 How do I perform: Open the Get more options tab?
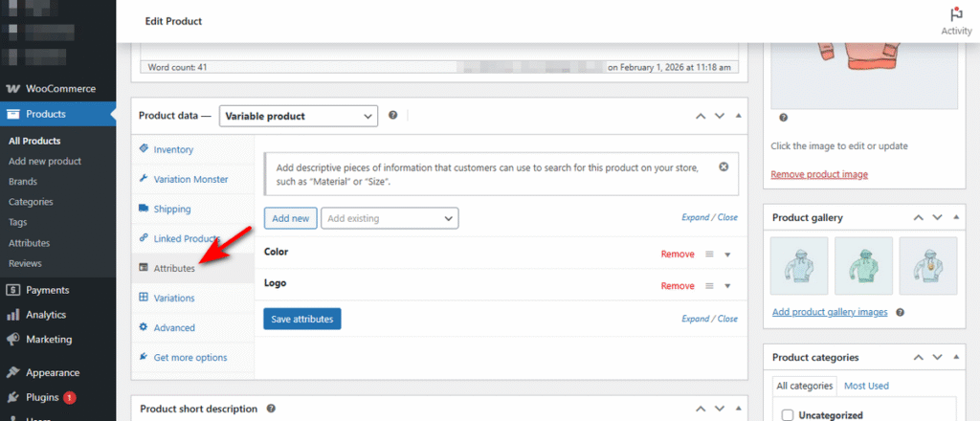[x=192, y=357]
